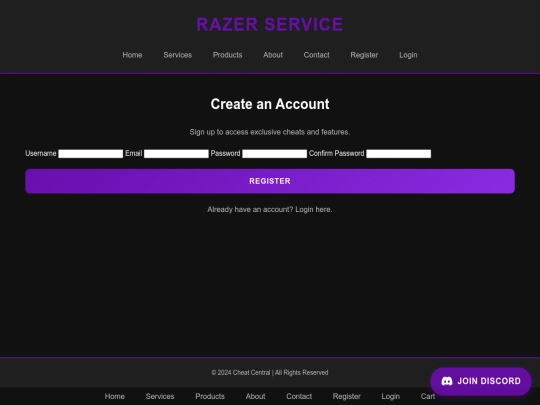Click the Discord logo icon
The width and height of the screenshot is (540, 405).
[x=447, y=381]
